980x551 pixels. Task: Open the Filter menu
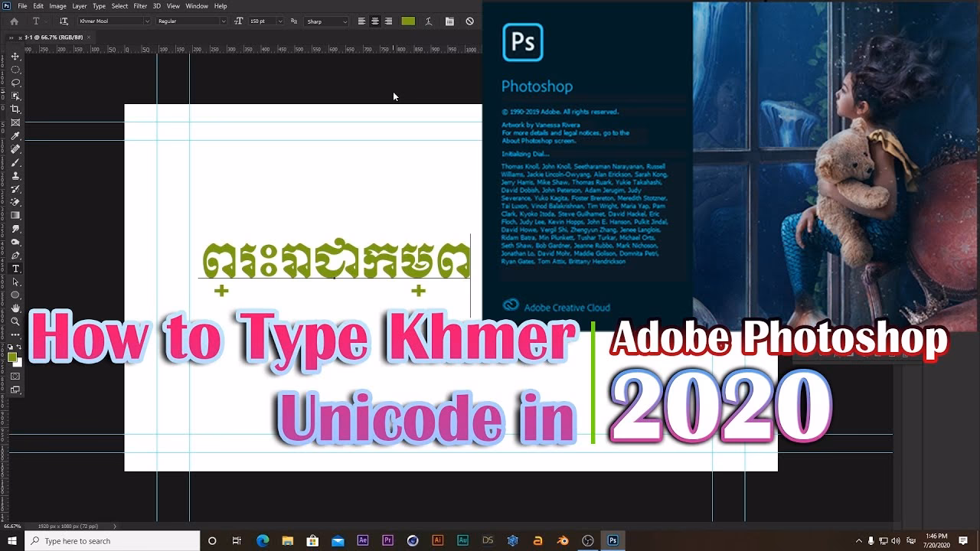click(139, 5)
